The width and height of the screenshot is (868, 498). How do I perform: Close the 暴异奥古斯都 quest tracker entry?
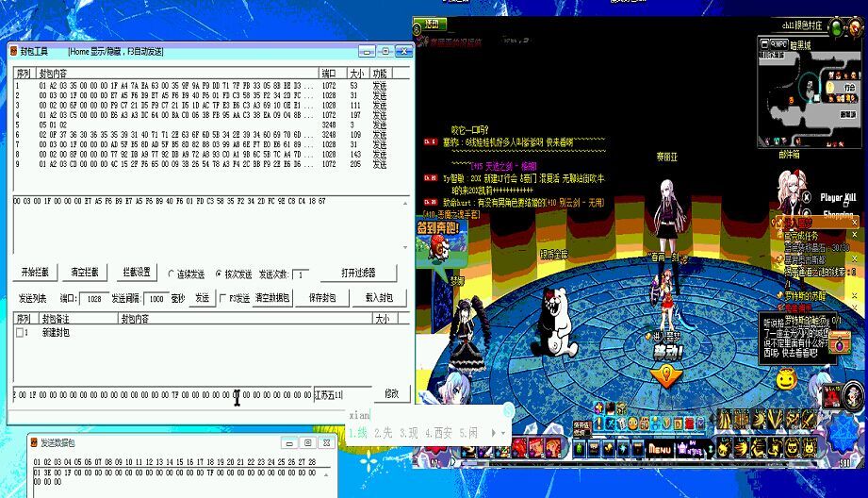pyautogui.click(x=854, y=258)
